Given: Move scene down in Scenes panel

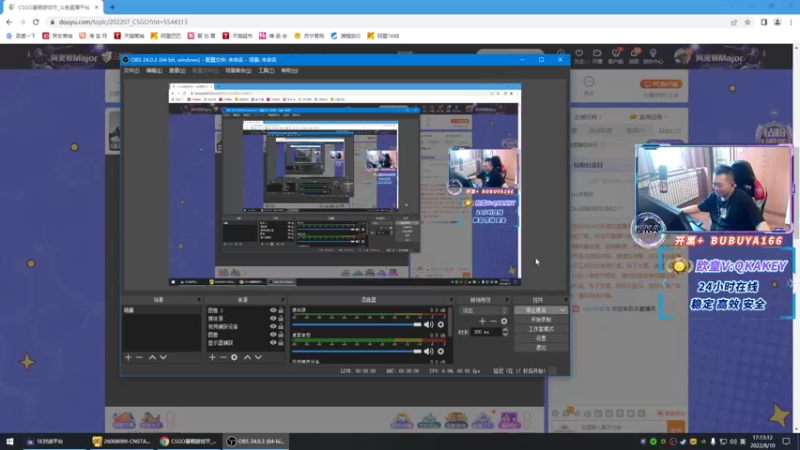Looking at the screenshot, I should tap(163, 358).
